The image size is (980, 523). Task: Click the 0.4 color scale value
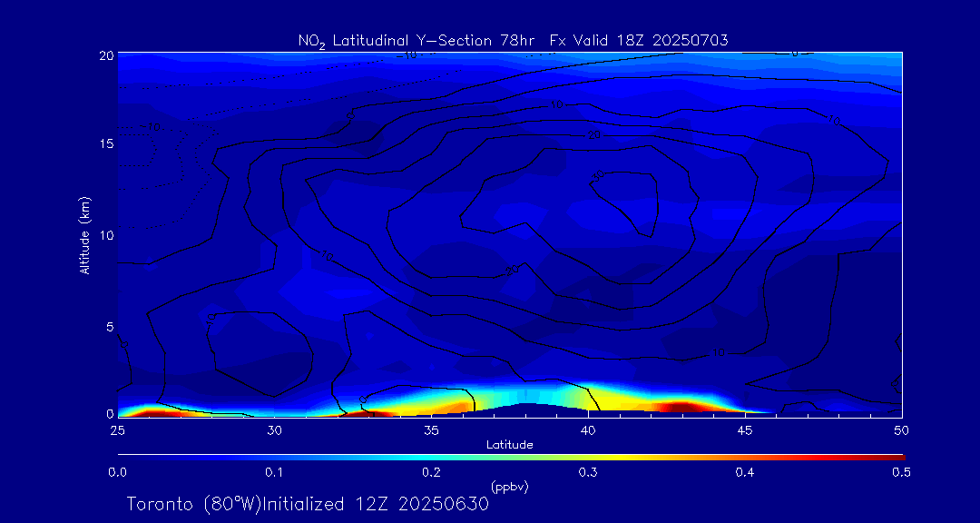tap(745, 473)
